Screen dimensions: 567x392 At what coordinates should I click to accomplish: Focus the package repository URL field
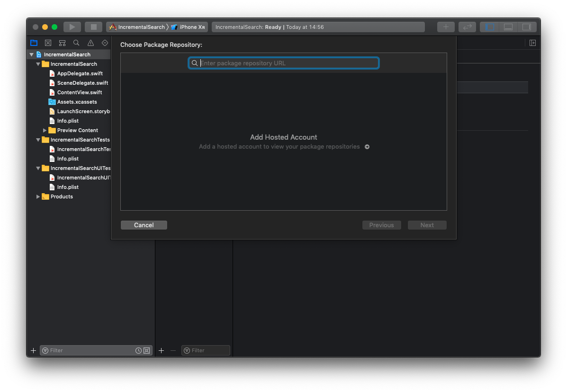pos(283,63)
